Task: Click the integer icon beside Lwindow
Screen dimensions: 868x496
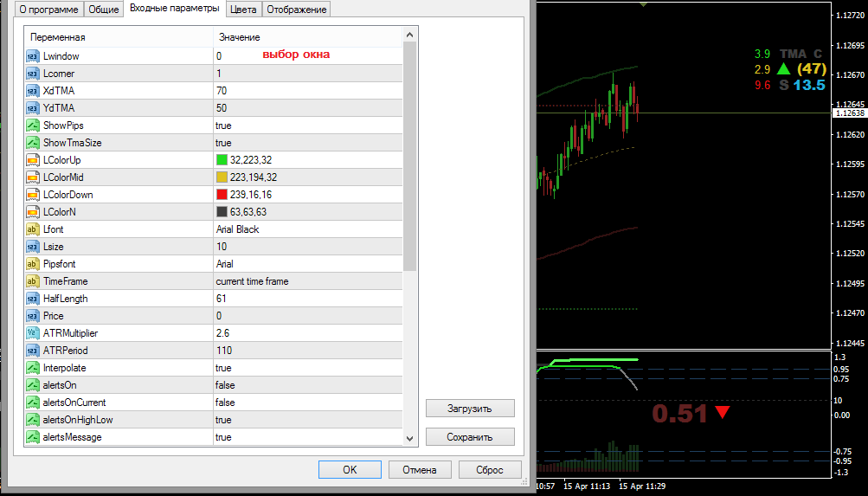Action: click(x=33, y=56)
